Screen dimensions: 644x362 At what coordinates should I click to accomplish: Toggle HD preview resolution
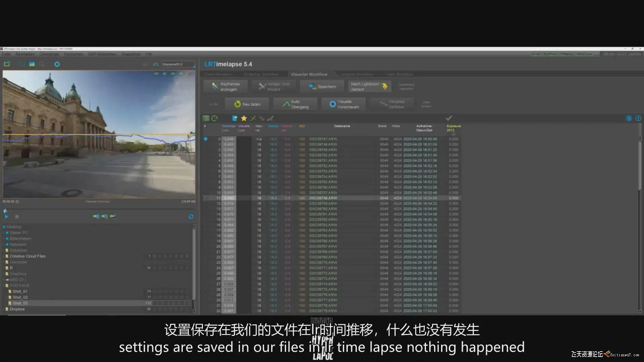click(156, 73)
